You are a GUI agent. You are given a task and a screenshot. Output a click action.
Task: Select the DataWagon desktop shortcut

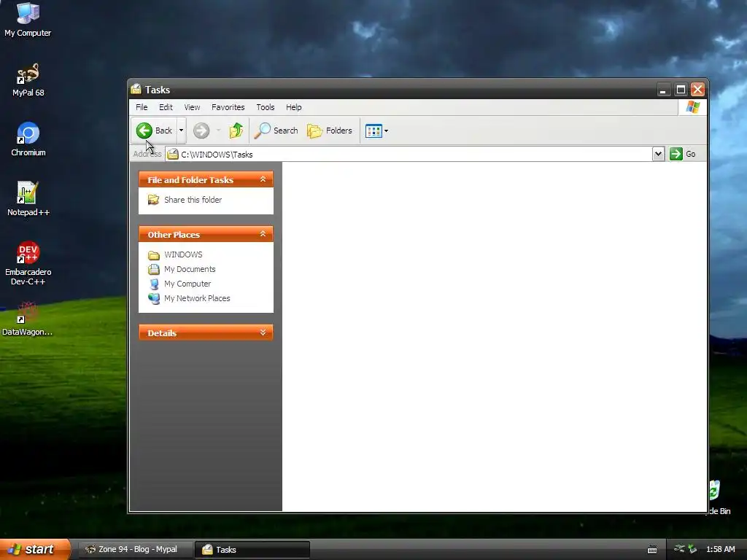pos(27,319)
